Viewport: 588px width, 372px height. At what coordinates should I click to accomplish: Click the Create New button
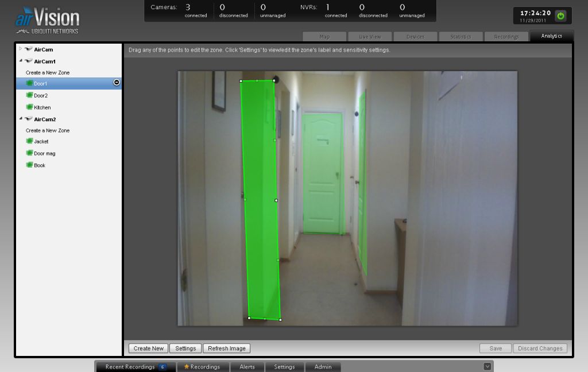pyautogui.click(x=149, y=348)
